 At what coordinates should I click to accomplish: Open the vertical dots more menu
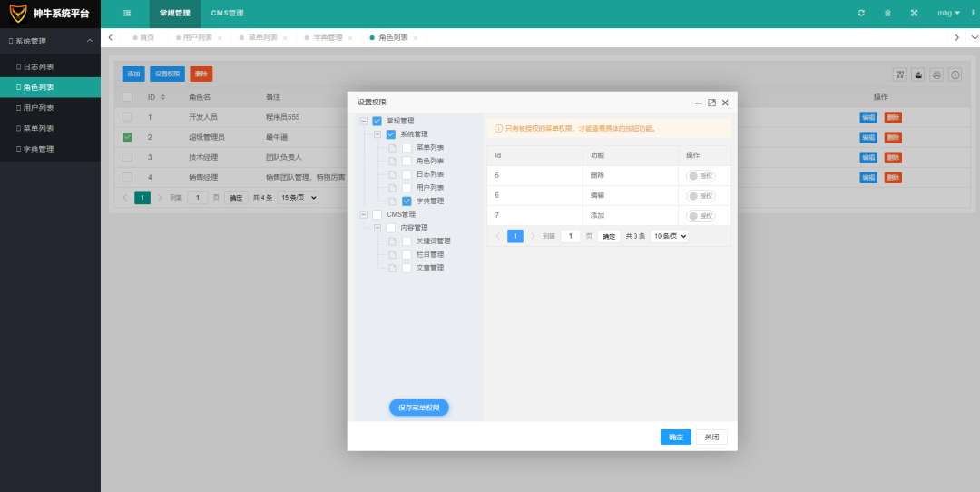pyautogui.click(x=975, y=13)
